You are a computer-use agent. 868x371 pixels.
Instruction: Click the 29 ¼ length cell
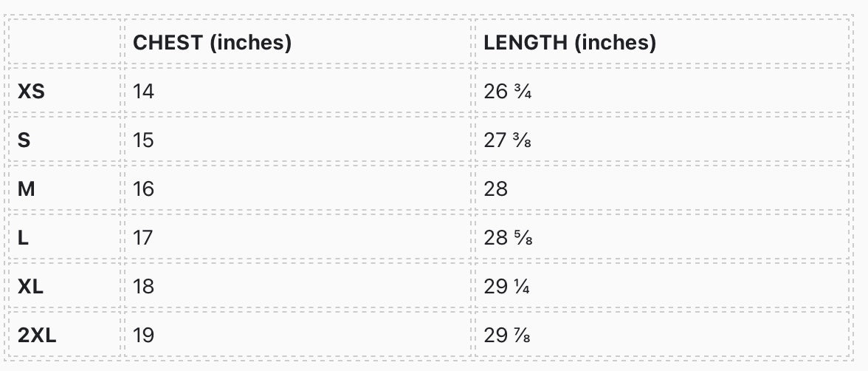click(x=508, y=286)
